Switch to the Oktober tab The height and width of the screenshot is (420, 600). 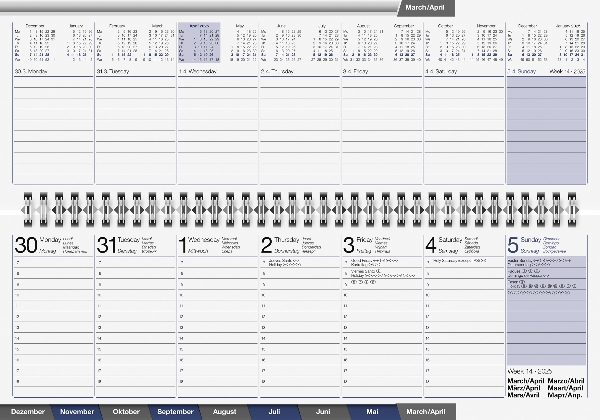tap(126, 411)
